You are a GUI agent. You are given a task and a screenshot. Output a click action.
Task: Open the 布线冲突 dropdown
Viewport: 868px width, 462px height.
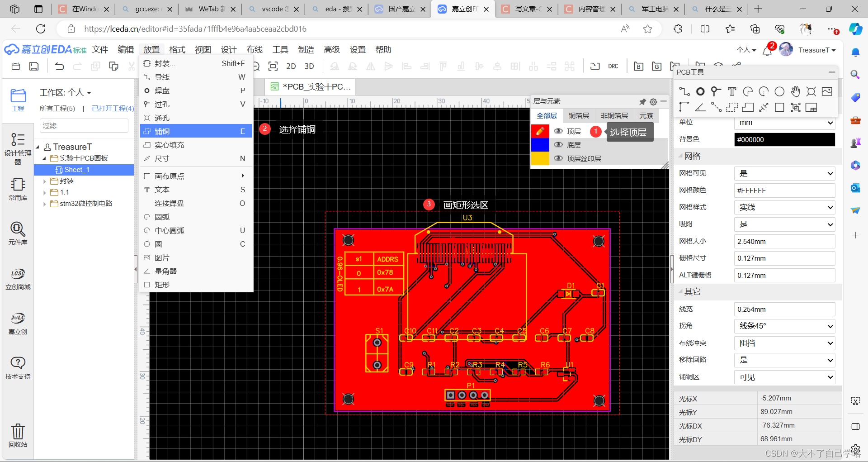784,343
